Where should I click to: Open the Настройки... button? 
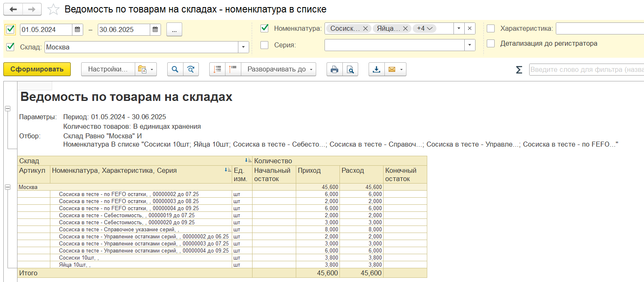[x=108, y=69]
